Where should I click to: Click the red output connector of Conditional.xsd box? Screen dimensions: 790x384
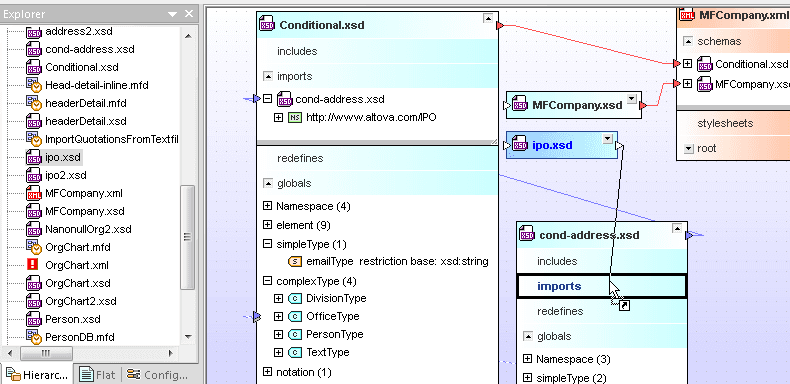pyautogui.click(x=500, y=25)
